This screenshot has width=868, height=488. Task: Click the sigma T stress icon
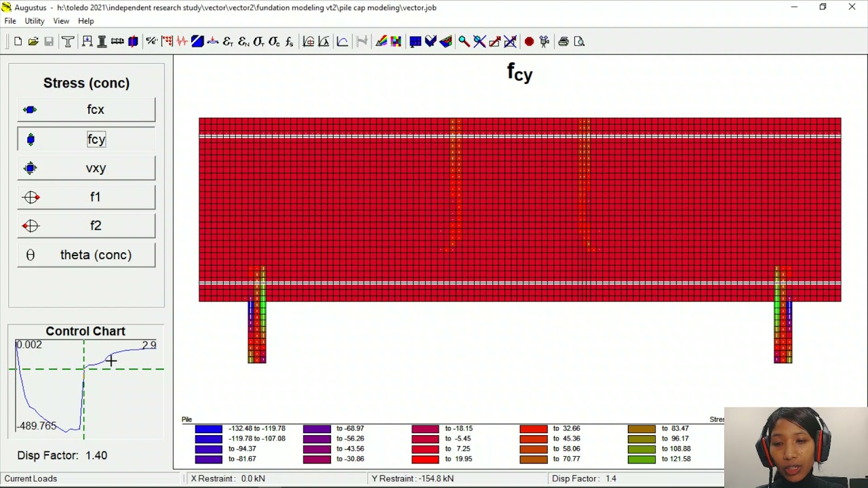(258, 41)
